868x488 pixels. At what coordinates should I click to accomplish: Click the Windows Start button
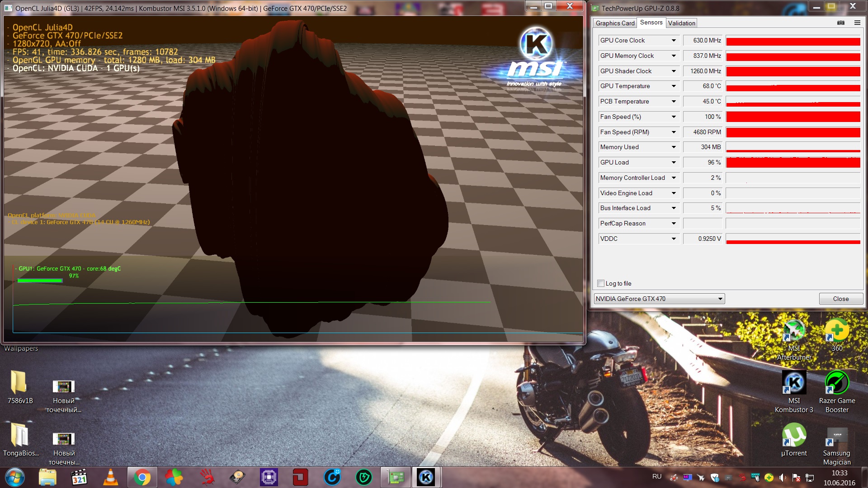pos(15,477)
